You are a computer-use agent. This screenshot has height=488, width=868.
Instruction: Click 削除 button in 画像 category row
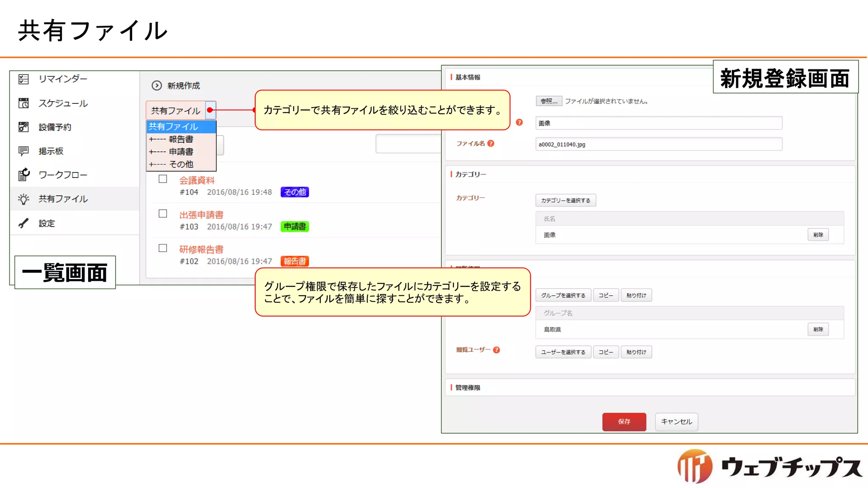point(818,235)
